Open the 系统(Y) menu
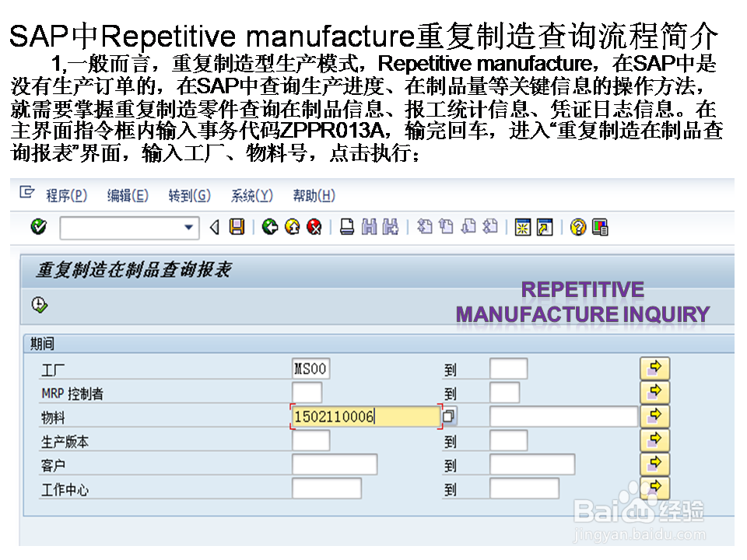The height and width of the screenshot is (560, 747). (251, 195)
